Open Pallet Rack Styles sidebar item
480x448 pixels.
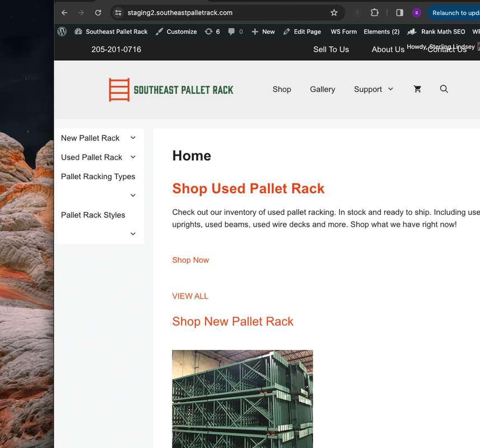tap(93, 215)
